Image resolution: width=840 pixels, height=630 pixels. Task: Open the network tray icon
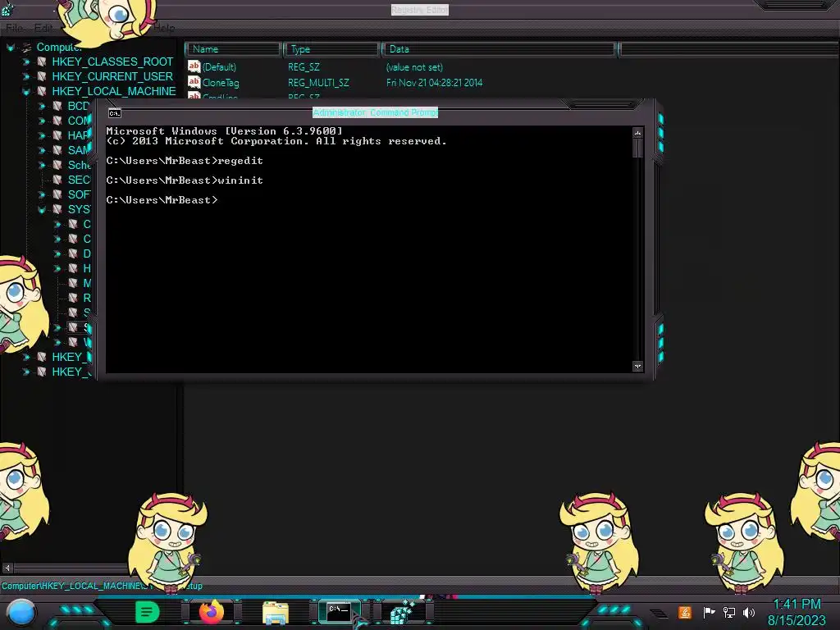(x=729, y=612)
